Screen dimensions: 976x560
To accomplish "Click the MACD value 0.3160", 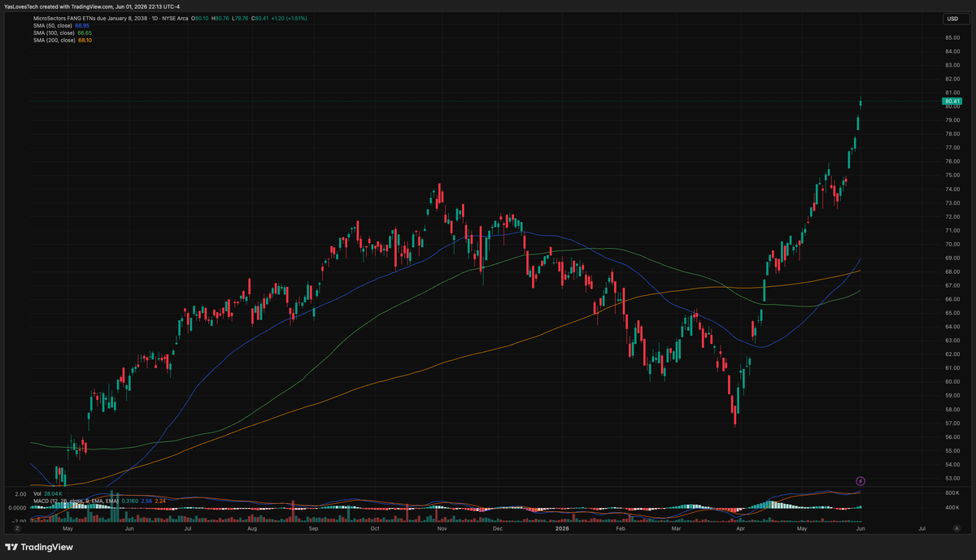I will coord(130,501).
